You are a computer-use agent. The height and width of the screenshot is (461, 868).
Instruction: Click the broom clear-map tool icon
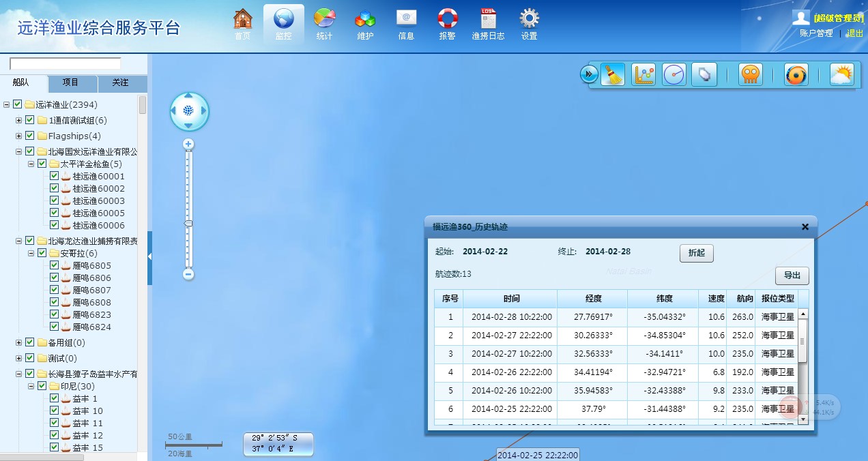tap(613, 74)
